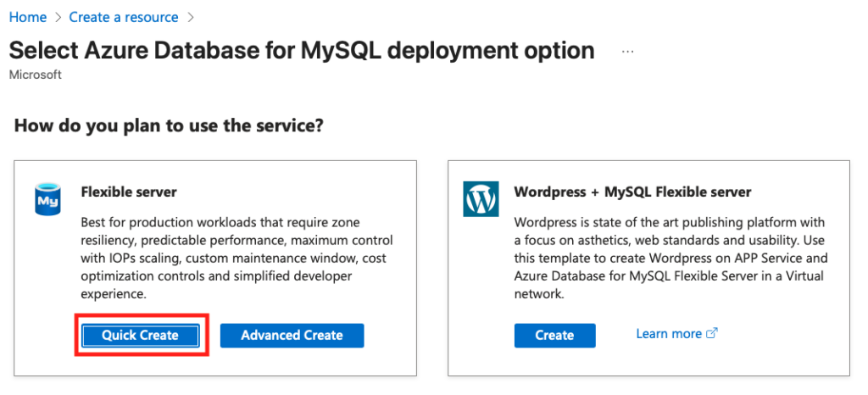
Task: Click the chevron after Home breadcrumb
Action: coord(58,18)
